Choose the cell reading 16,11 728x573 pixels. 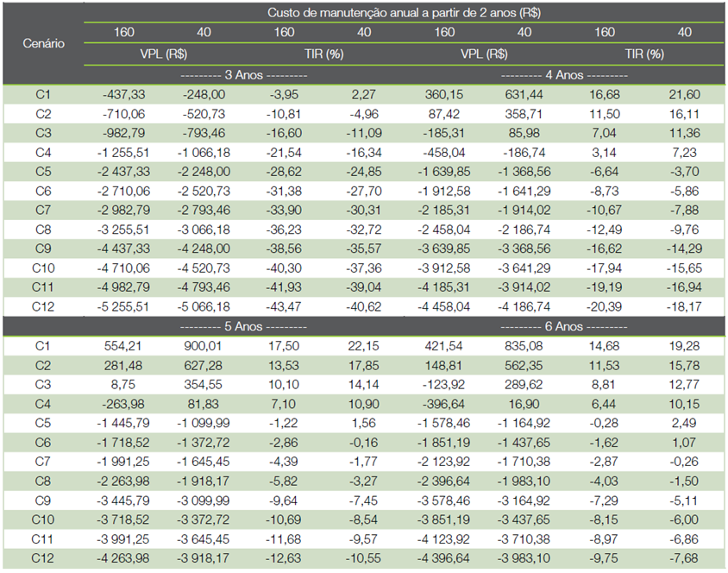(x=684, y=114)
